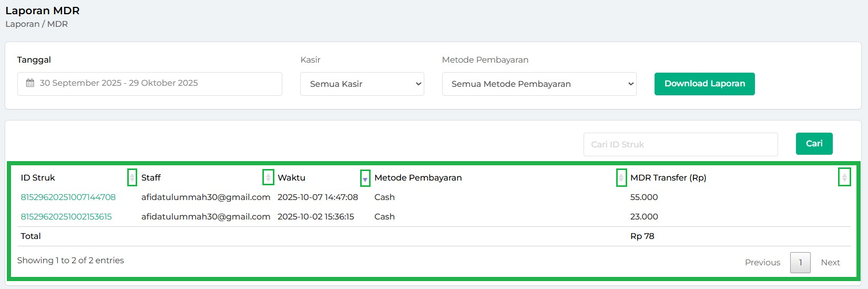Viewport: 868px width, 289px height.
Task: Select page 1 in pagination
Action: tap(800, 263)
